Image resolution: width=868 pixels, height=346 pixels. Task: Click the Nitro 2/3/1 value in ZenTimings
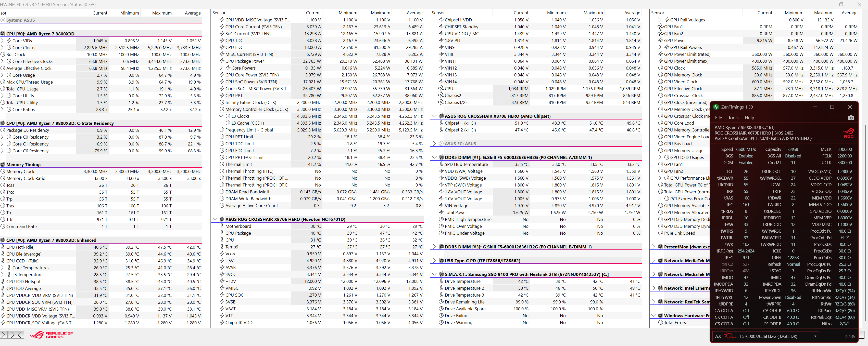tap(845, 324)
